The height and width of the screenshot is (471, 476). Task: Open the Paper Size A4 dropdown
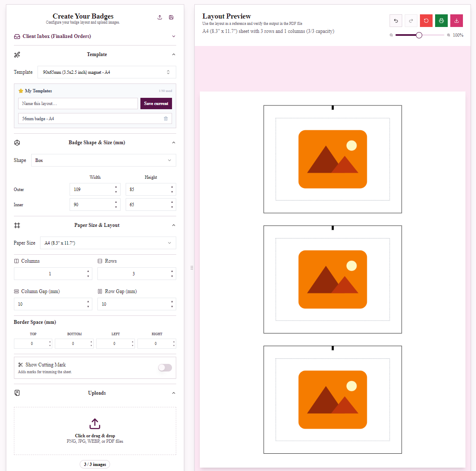[108, 243]
